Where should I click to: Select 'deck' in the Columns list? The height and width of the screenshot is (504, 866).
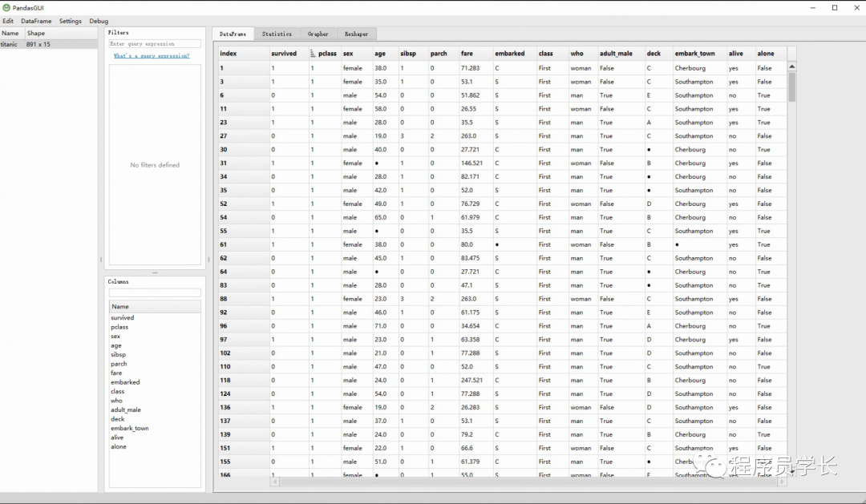(118, 419)
